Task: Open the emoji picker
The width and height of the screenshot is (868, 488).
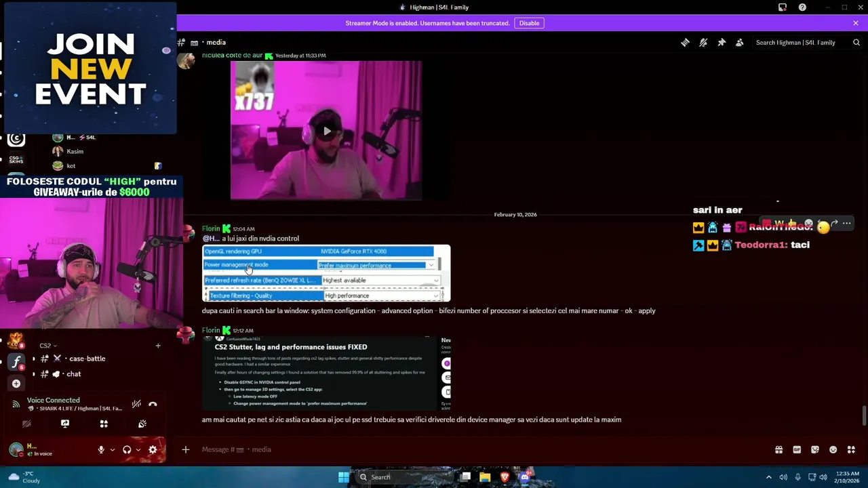Action: tap(833, 449)
